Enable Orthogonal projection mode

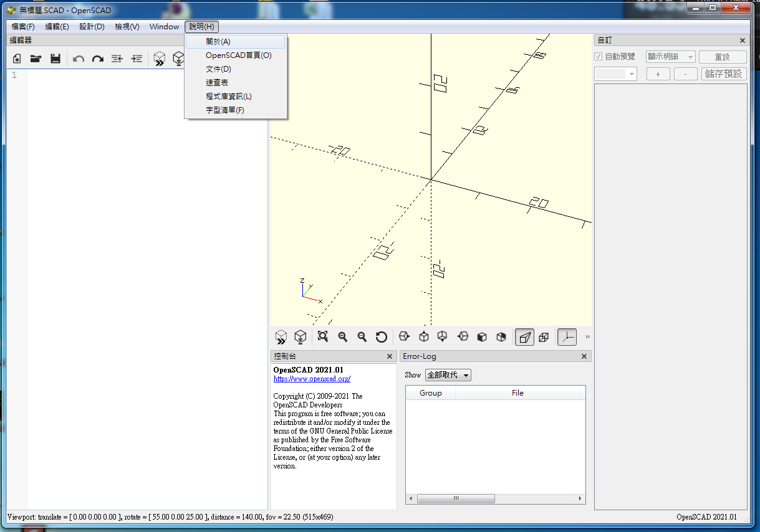click(544, 337)
